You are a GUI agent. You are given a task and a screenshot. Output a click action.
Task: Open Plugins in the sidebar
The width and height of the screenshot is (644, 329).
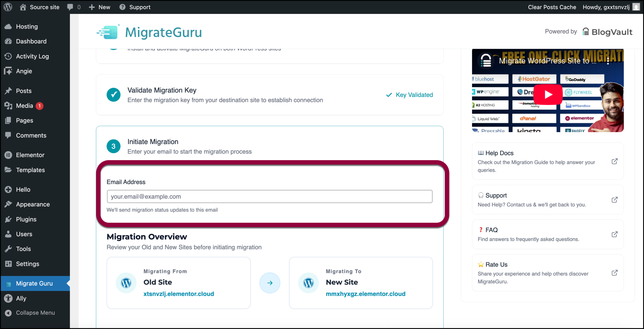pos(26,219)
